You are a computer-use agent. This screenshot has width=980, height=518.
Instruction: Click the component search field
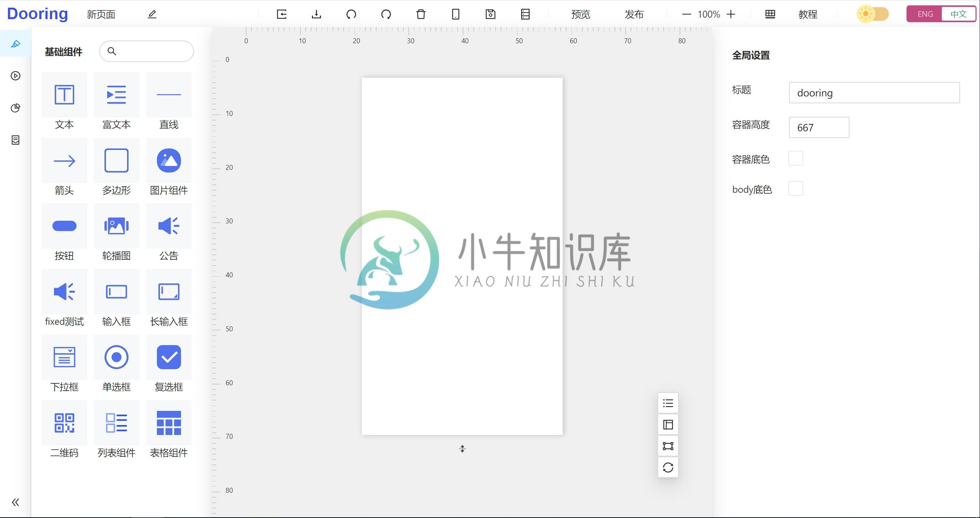[147, 51]
